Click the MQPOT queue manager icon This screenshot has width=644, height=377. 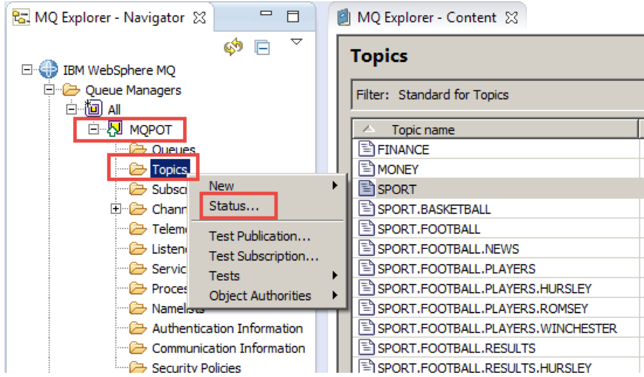[115, 129]
